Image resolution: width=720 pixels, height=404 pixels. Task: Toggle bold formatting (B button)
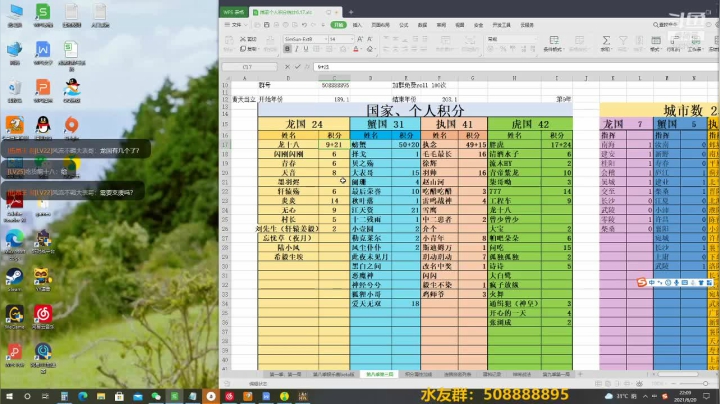287,49
